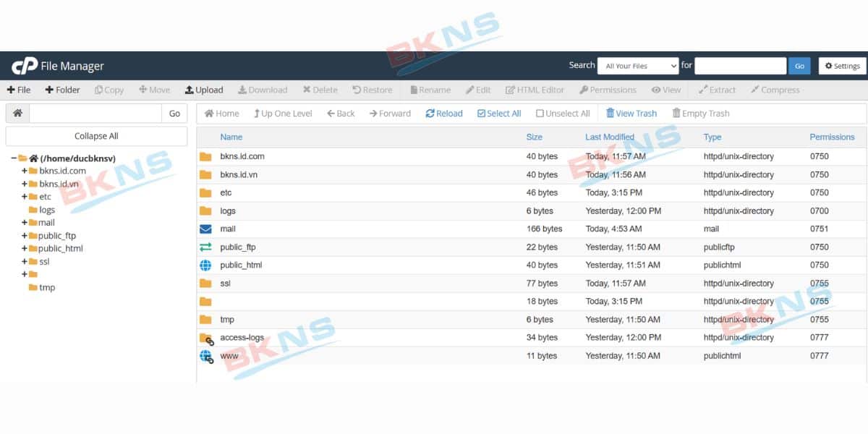Screen dimensions: 868x434
Task: Check Select All
Action: 499,114
